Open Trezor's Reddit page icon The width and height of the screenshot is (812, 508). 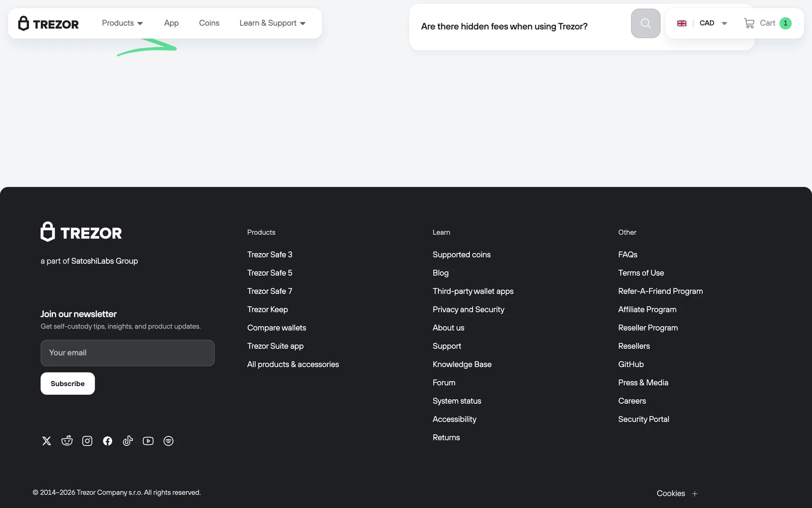click(67, 441)
